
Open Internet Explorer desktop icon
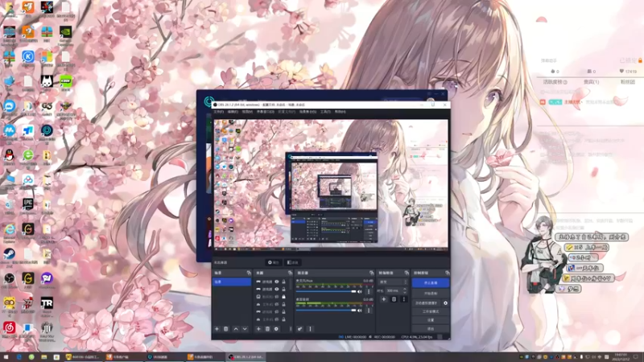pyautogui.click(x=9, y=231)
